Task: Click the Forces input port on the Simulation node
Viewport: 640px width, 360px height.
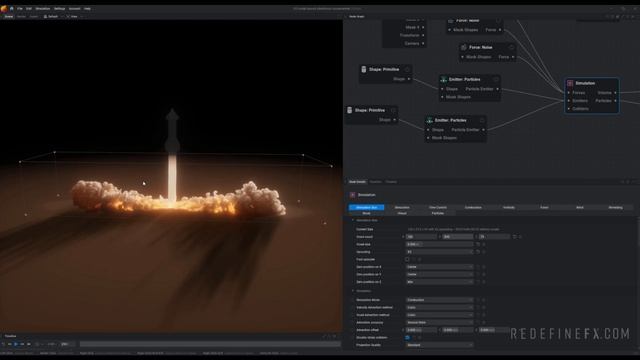Action: coord(569,93)
